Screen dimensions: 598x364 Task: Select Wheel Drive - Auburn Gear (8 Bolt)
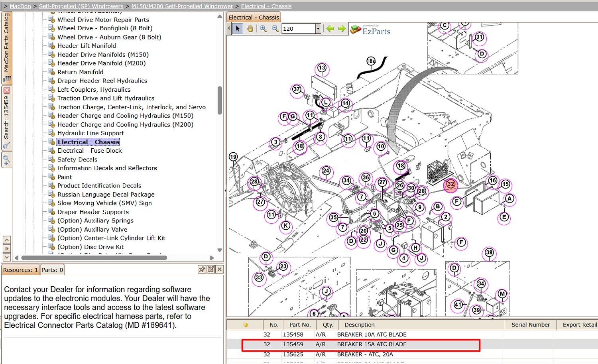click(x=109, y=37)
